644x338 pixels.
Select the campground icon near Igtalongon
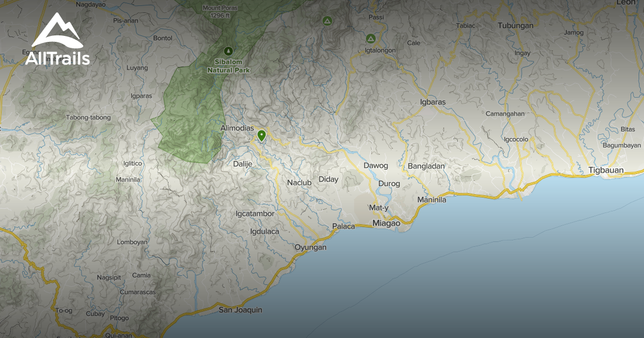371,38
